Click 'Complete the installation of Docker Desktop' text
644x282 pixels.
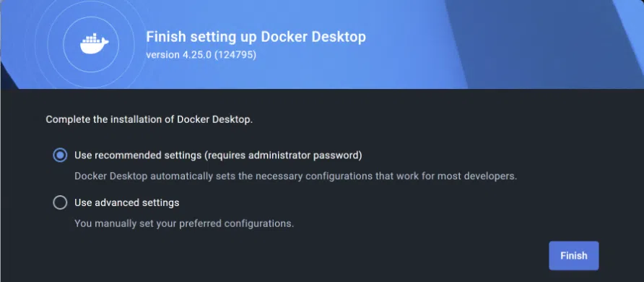(149, 119)
